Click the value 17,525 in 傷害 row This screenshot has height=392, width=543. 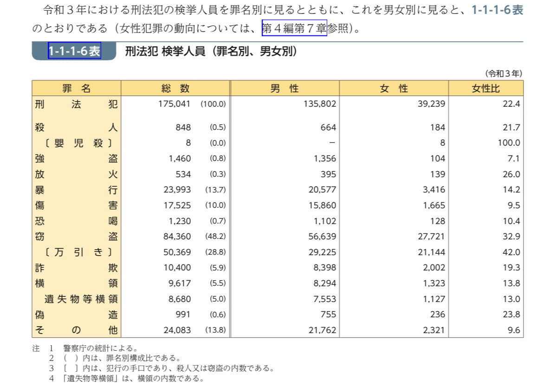177,206
